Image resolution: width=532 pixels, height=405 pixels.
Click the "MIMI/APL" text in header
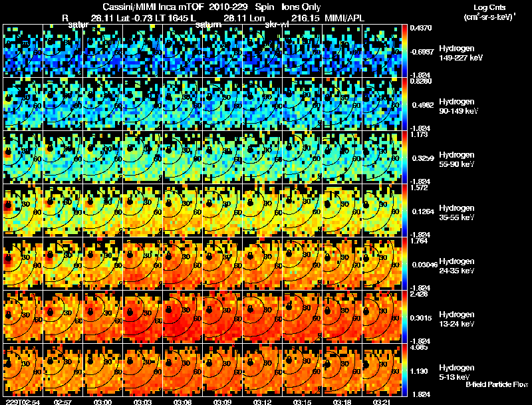click(344, 18)
